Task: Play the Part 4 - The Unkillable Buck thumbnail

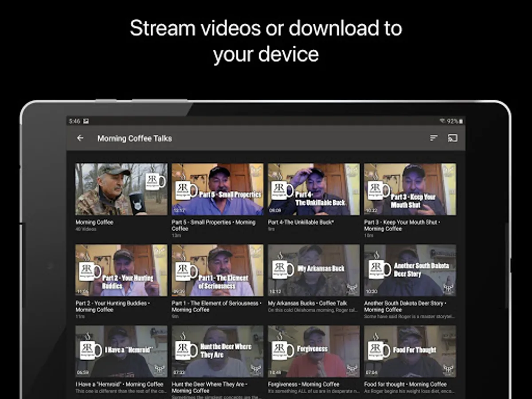Action: [314, 189]
